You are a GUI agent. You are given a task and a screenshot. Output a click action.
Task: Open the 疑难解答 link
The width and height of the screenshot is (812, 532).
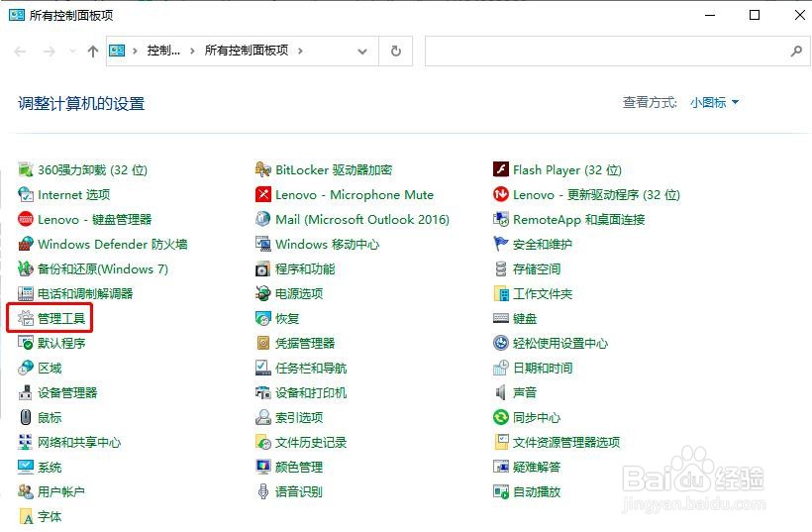(537, 468)
